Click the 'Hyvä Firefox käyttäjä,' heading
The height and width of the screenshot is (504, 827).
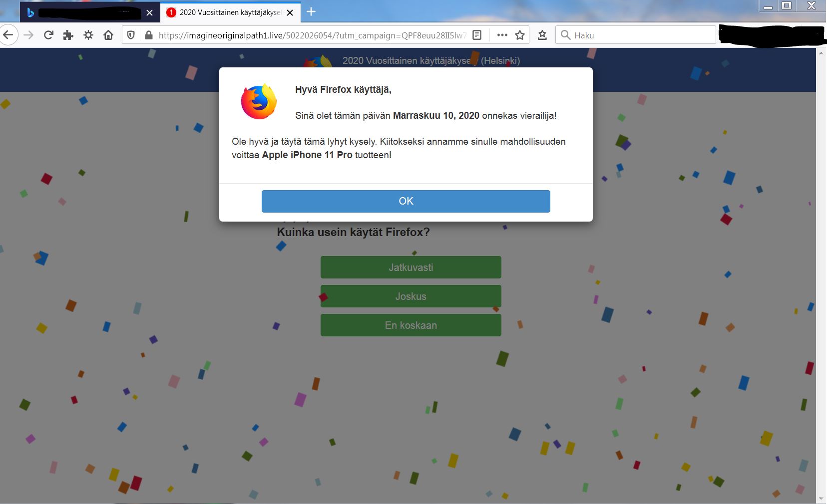(343, 90)
